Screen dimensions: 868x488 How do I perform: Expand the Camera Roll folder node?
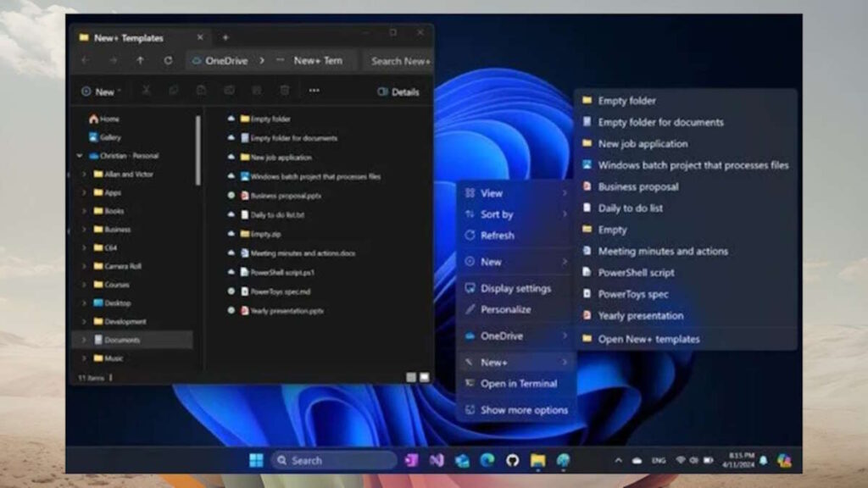pos(84,266)
